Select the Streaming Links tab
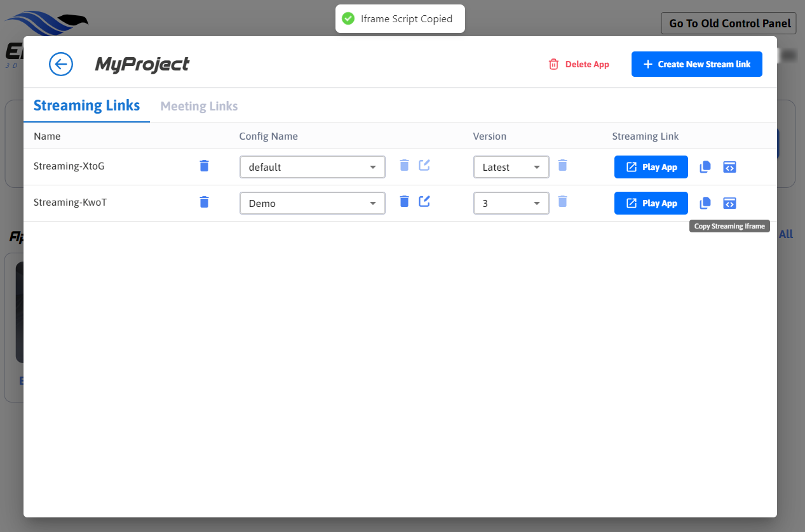This screenshot has width=805, height=532. [x=86, y=105]
